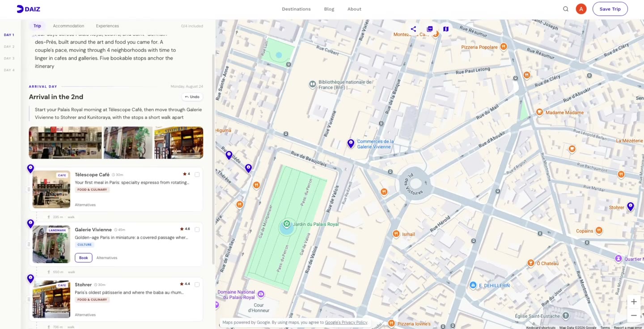Viewport: 644px width, 329px height.
Task: Export itinerary with the PDF icon
Action: (x=430, y=29)
